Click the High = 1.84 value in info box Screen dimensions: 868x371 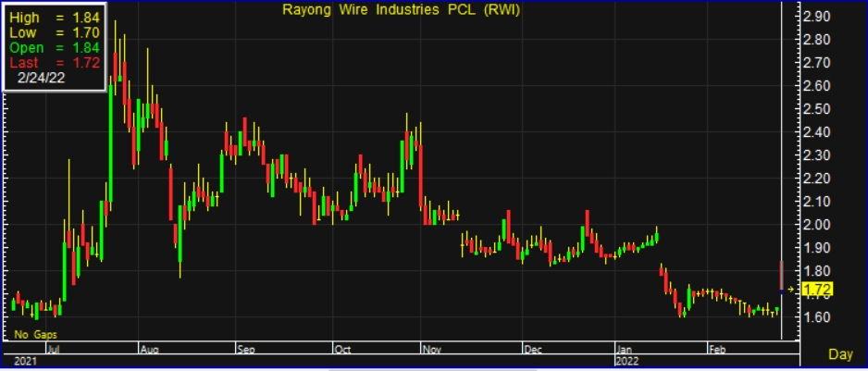[55, 18]
